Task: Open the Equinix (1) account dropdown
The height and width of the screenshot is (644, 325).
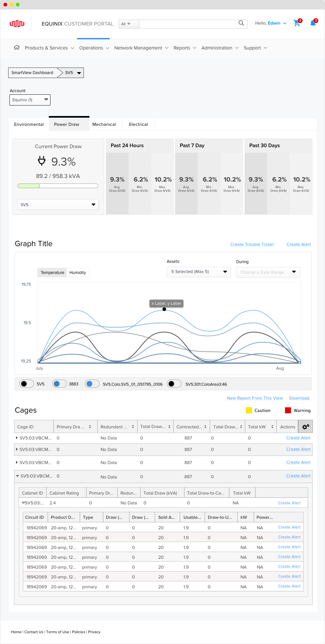Action: 30,100
